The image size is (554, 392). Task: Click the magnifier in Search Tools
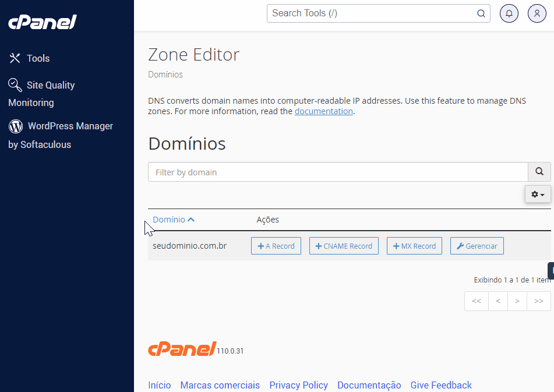coord(481,13)
